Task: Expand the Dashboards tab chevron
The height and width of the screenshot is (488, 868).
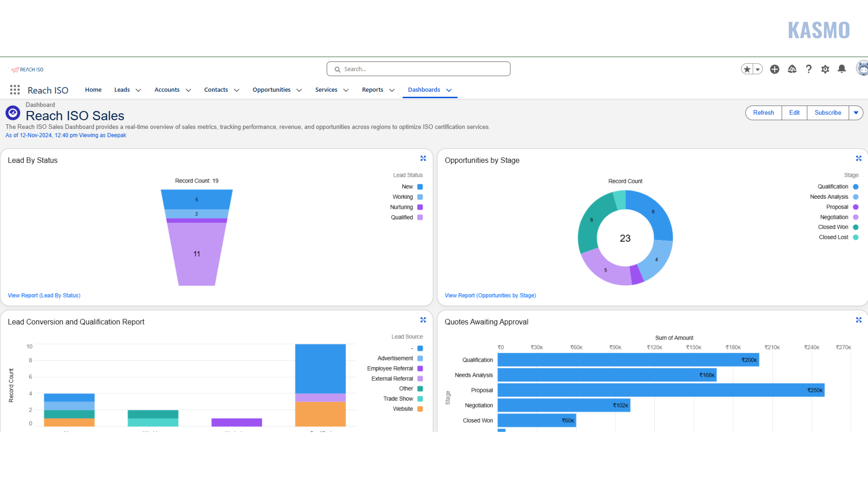Action: [448, 90]
